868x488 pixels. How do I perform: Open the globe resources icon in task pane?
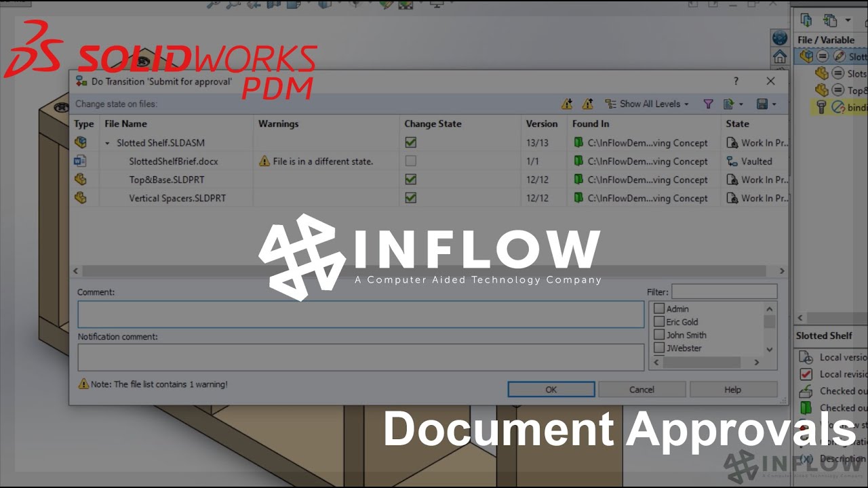point(780,38)
